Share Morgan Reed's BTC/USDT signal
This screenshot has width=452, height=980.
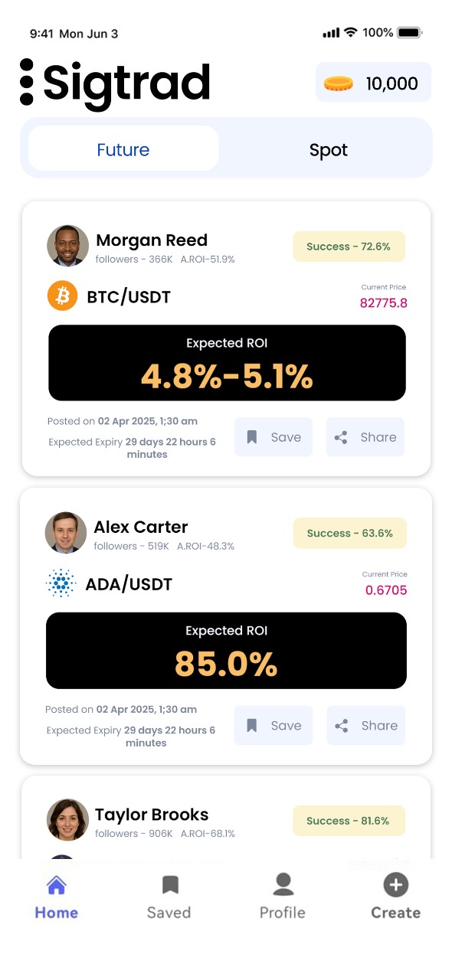(365, 437)
